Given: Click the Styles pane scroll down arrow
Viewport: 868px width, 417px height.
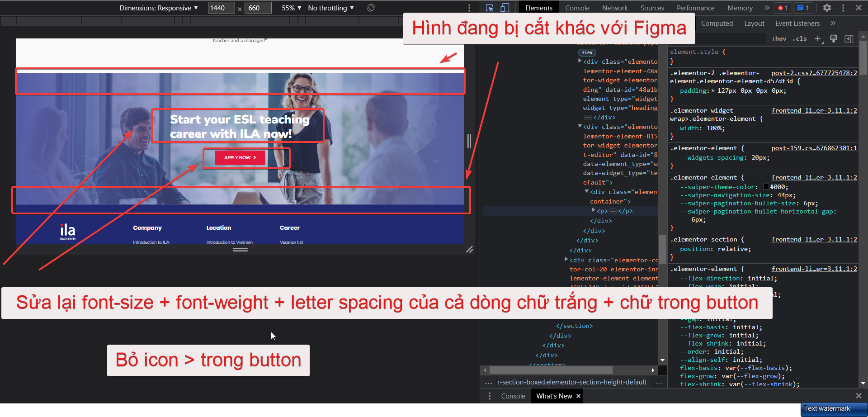Looking at the screenshot, I should coord(863,383).
